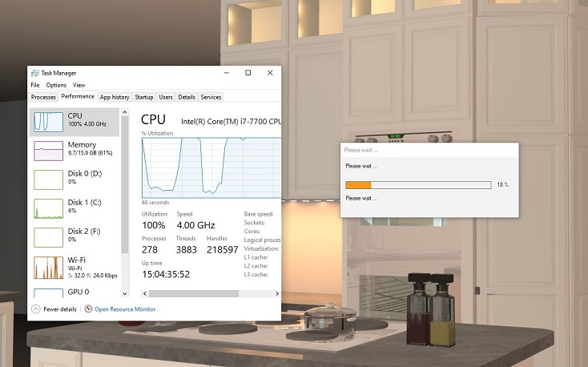
Task: Click the 15:04:35:52 up time value
Action: 166,274
